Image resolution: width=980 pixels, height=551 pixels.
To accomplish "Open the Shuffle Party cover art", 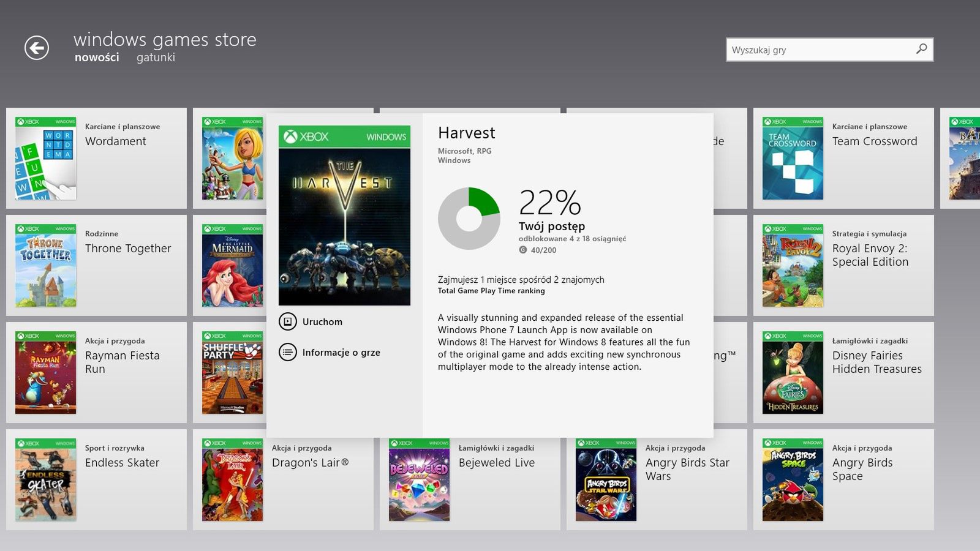I will (x=233, y=372).
